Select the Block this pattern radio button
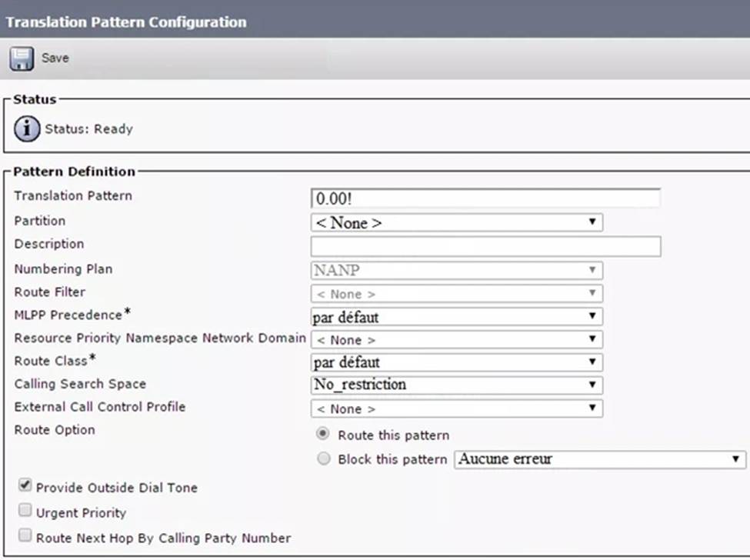Image resolution: width=750 pixels, height=560 pixels. pos(323,459)
